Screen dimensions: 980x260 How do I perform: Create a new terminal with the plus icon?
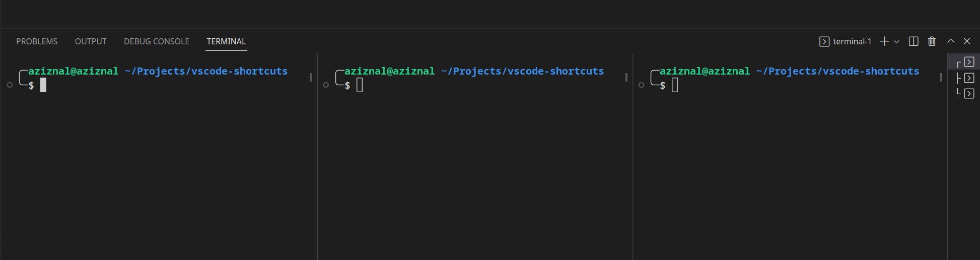pos(884,41)
